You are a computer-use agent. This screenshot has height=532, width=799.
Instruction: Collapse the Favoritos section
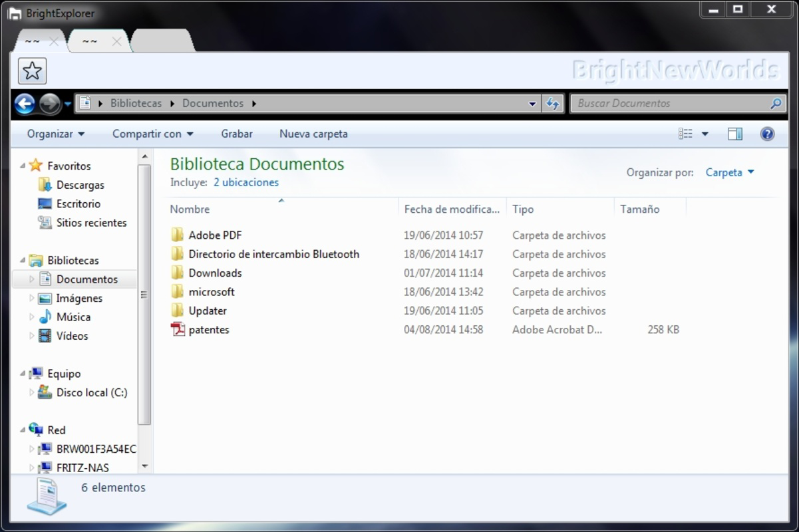tap(22, 166)
